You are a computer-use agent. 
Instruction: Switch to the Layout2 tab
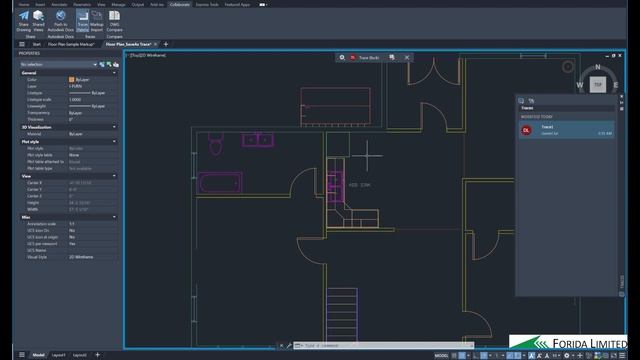click(x=80, y=355)
